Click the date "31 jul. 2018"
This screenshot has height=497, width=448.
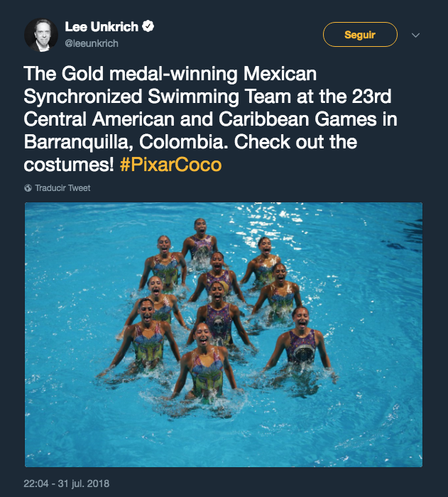(x=84, y=484)
